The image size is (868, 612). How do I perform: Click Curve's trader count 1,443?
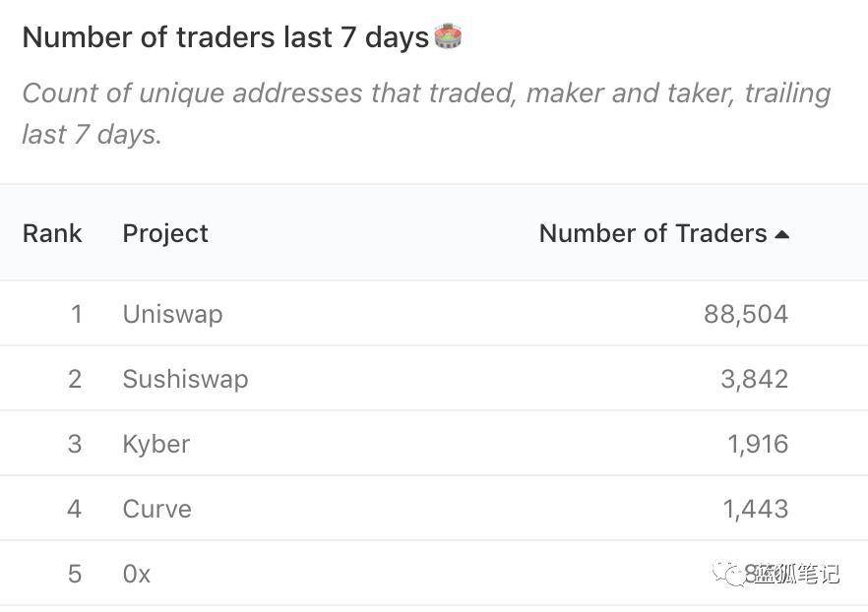tap(755, 509)
